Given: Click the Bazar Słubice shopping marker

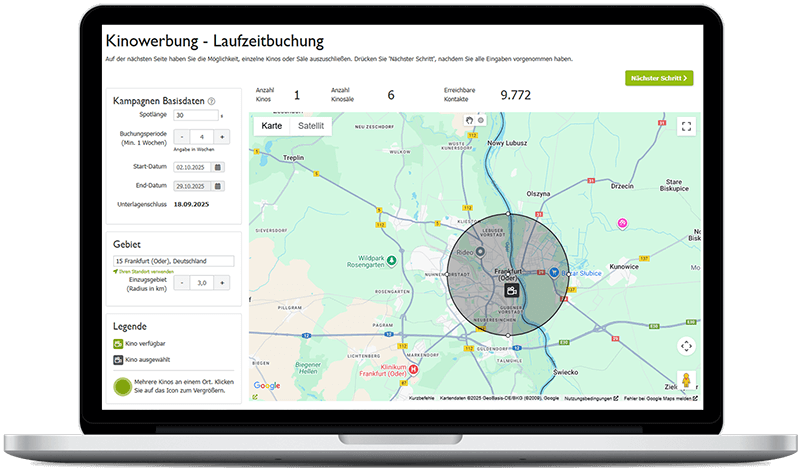Looking at the screenshot, I should coord(554,273).
